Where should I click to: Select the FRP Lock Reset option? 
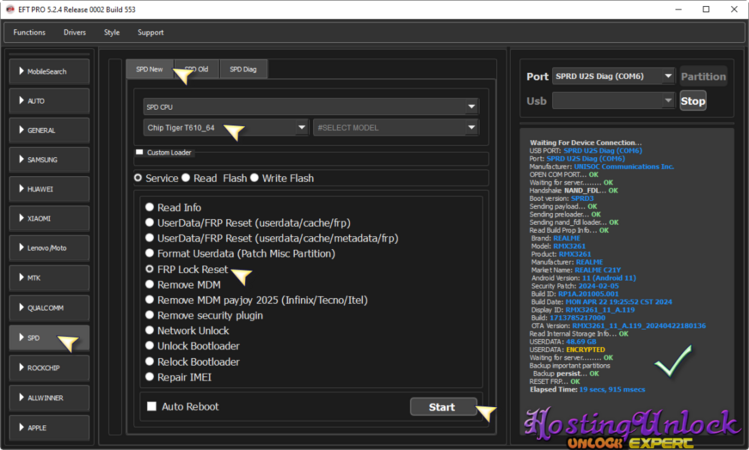pos(150,270)
